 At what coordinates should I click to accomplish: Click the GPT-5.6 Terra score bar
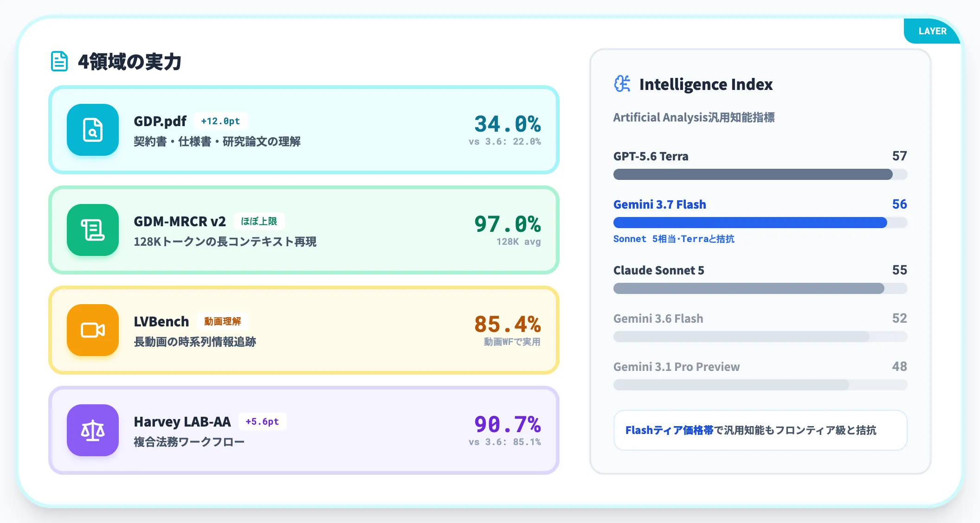(x=760, y=174)
